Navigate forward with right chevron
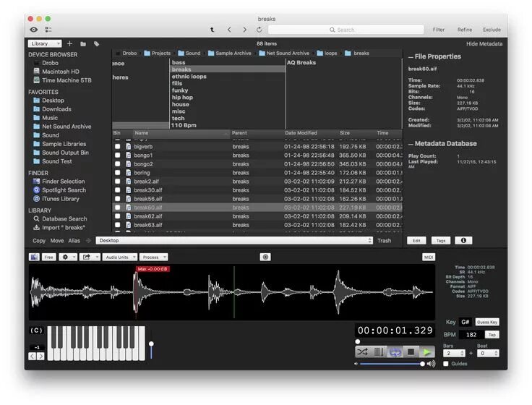532x405 pixels. click(x=244, y=30)
